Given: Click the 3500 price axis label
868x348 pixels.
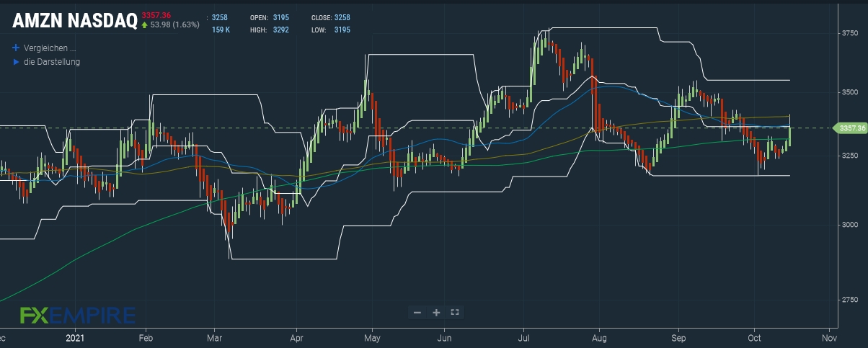Looking at the screenshot, I should tap(849, 92).
